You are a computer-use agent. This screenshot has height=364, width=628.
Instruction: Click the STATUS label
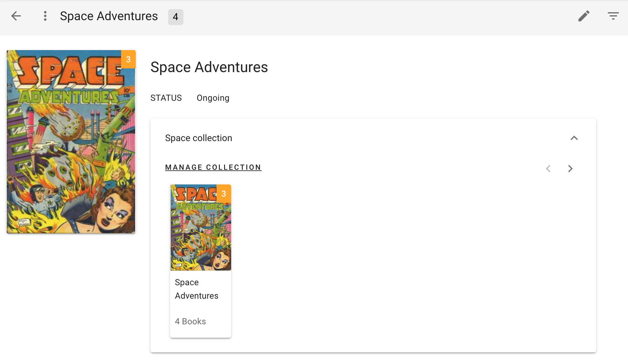[x=166, y=98]
